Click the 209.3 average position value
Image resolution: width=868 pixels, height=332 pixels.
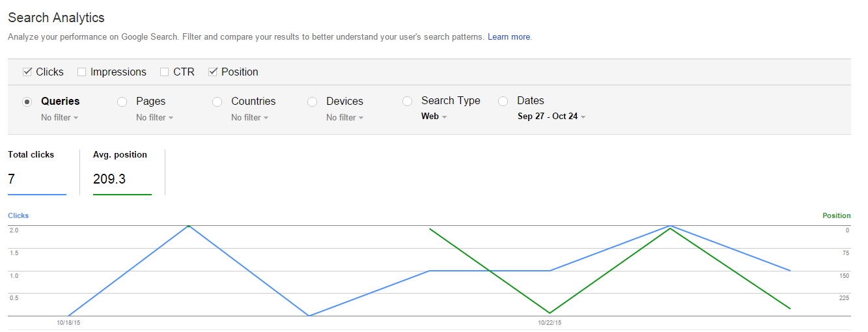pyautogui.click(x=109, y=178)
